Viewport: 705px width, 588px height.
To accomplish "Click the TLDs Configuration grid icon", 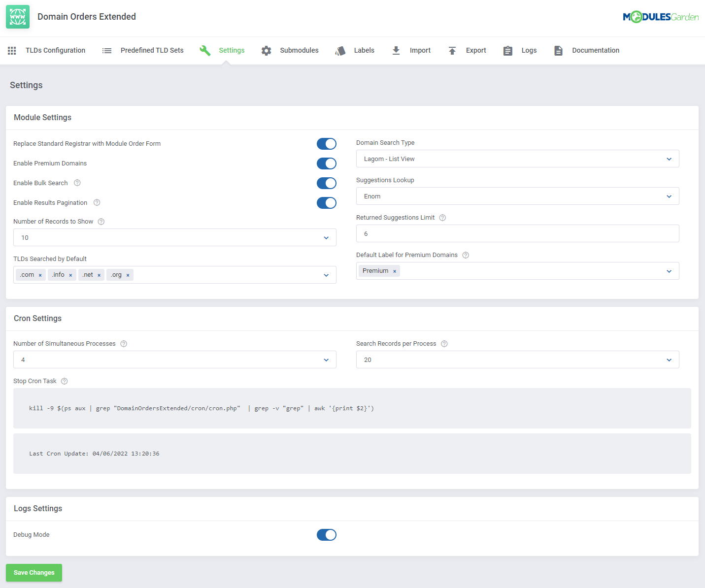I will click(12, 51).
